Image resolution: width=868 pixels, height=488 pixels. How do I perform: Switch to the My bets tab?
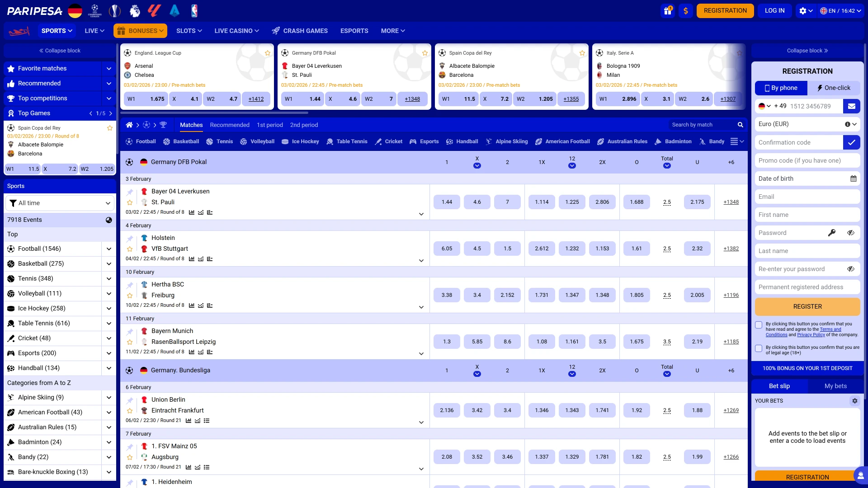point(835,386)
